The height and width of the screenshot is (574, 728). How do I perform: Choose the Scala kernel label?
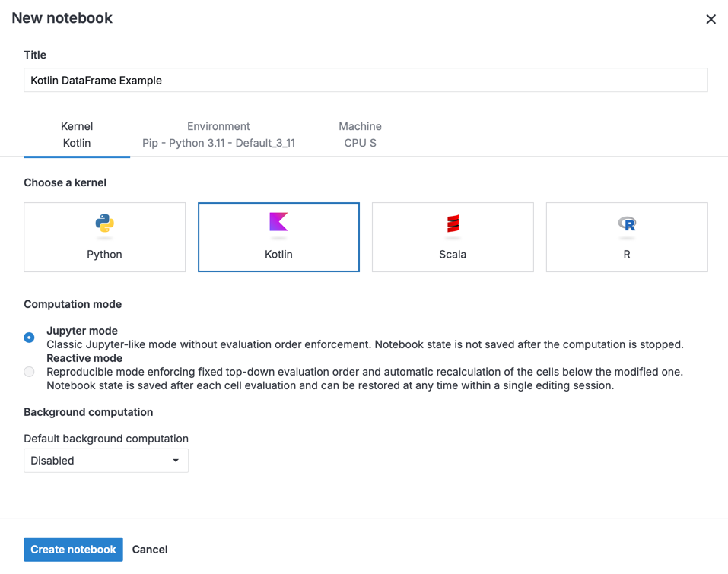453,255
